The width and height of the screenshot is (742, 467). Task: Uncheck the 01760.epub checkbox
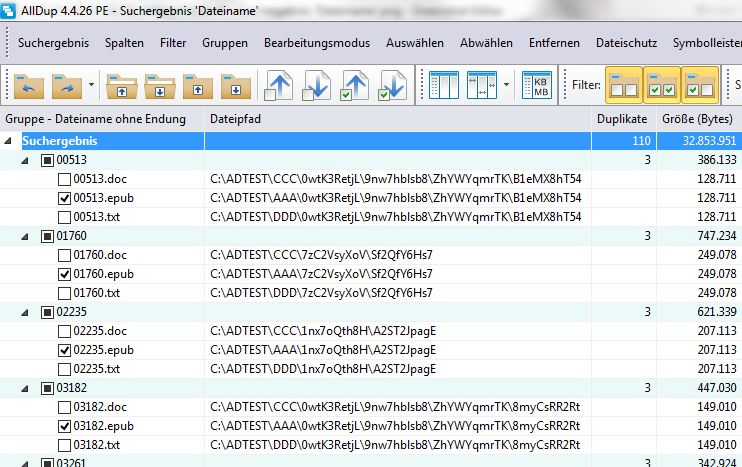(x=64, y=274)
